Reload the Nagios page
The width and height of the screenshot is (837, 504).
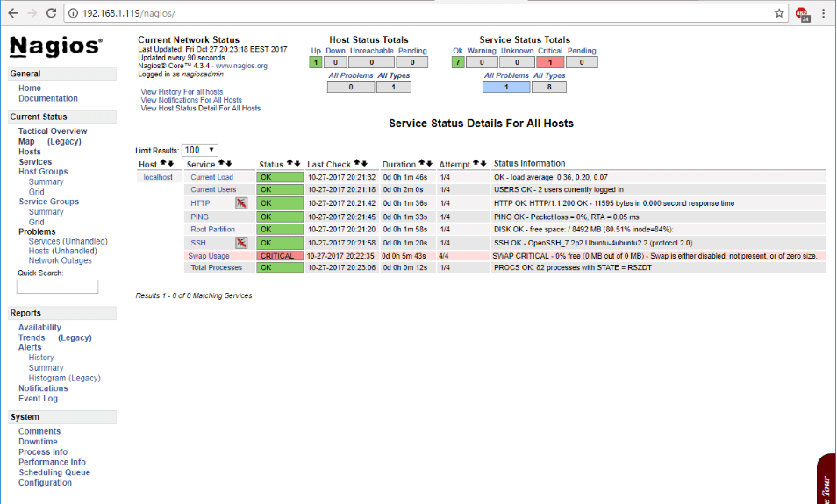tap(51, 13)
